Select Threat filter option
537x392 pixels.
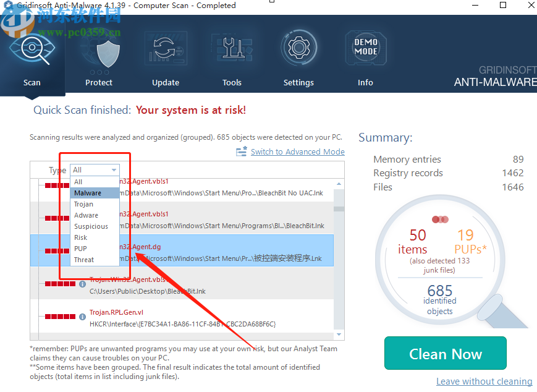tap(95, 260)
